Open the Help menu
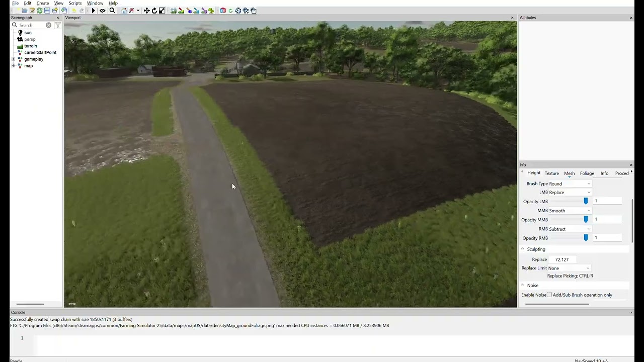 [x=113, y=3]
